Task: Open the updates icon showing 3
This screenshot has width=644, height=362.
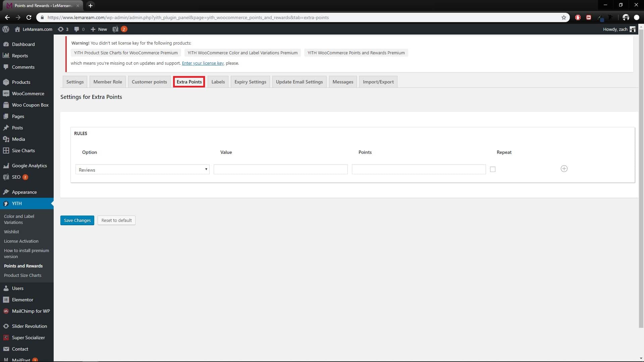Action: (63, 29)
